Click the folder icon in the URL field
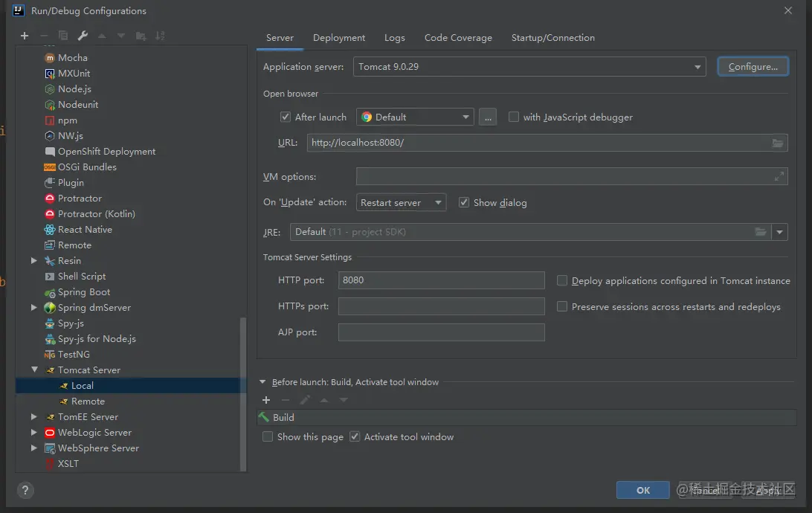Viewport: 812px width, 513px height. pyautogui.click(x=777, y=143)
